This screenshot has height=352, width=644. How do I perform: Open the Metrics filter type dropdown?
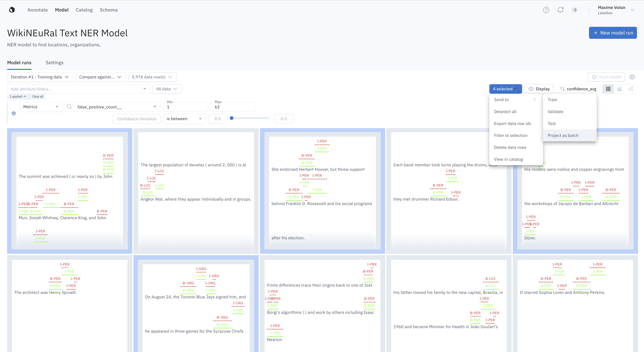(41, 107)
